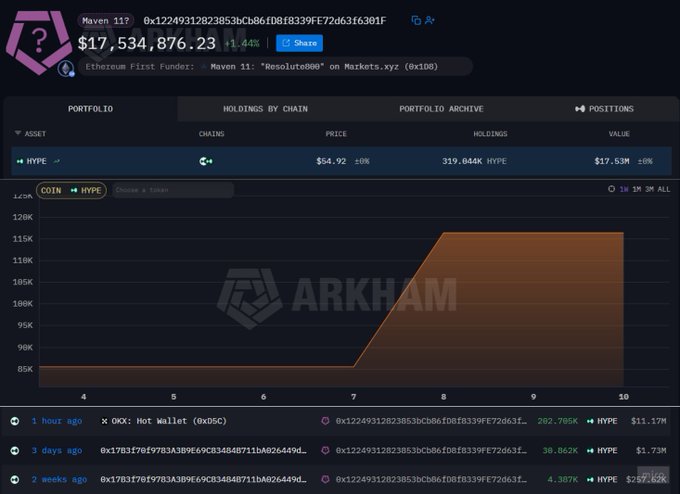Click the 30.862K transfer amount

pos(560,451)
